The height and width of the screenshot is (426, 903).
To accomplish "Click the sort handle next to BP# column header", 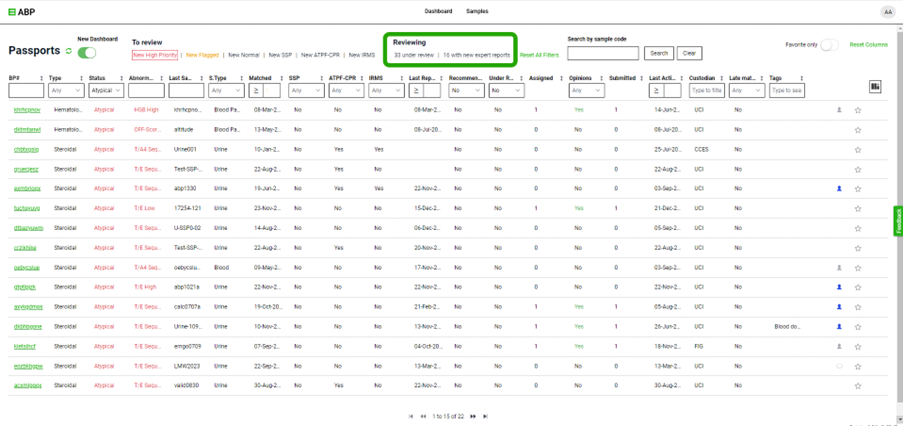I will coord(41,78).
